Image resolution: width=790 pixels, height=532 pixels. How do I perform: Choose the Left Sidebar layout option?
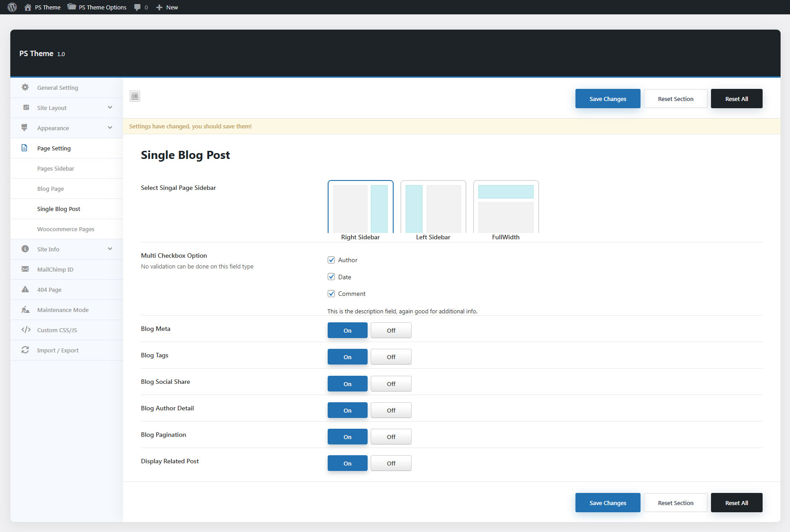click(x=433, y=207)
